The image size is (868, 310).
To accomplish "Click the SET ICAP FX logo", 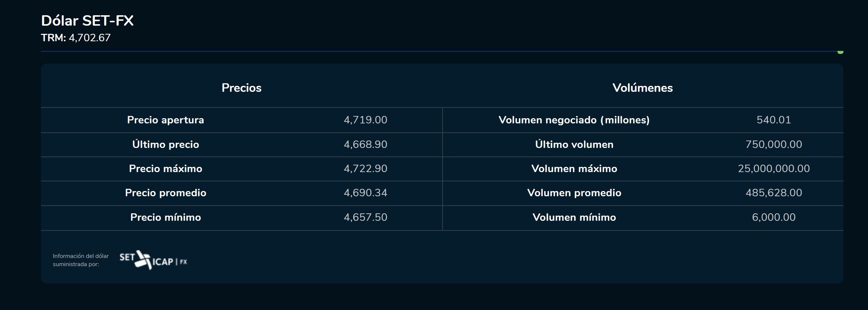I will pyautogui.click(x=153, y=260).
